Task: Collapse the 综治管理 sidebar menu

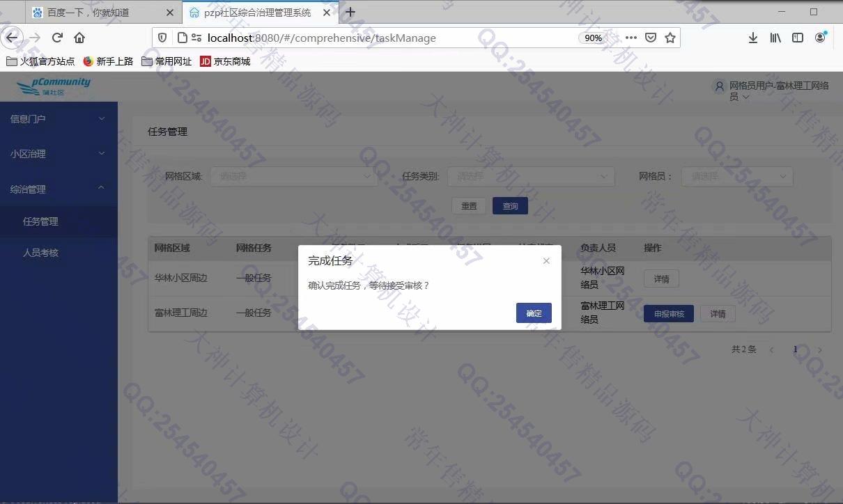Action: click(59, 189)
